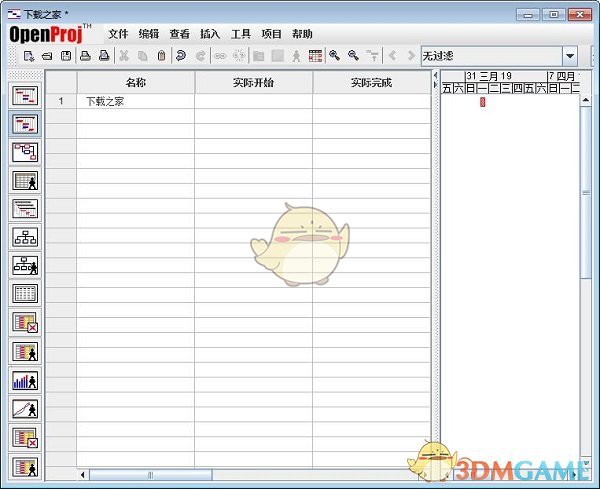Click the Paste clipboard icon

click(x=161, y=56)
